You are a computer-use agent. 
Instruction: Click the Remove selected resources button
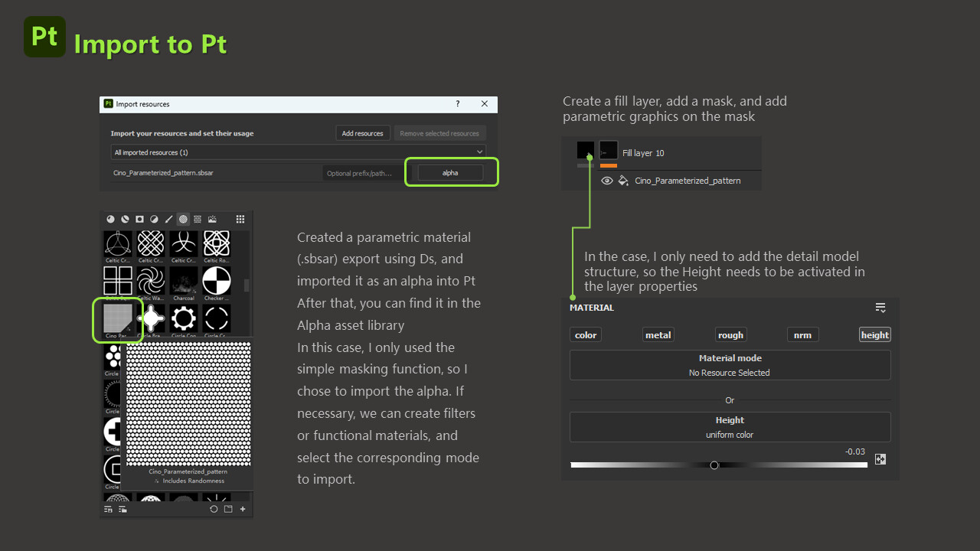coord(439,133)
